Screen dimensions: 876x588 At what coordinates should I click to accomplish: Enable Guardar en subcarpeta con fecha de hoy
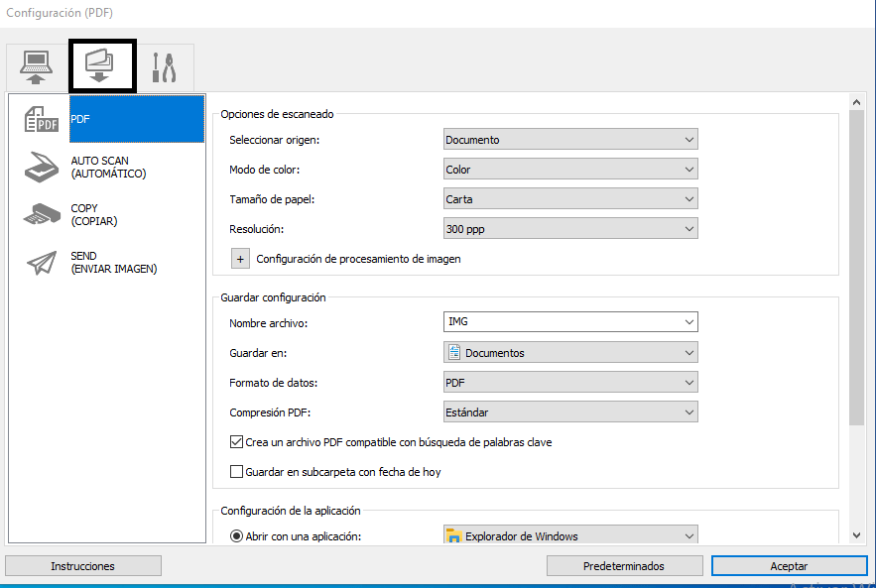[x=236, y=472]
